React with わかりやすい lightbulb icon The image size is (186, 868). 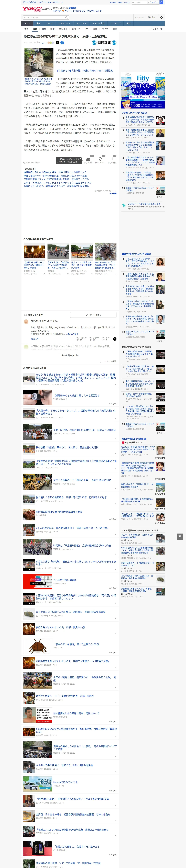[x=100, y=160]
